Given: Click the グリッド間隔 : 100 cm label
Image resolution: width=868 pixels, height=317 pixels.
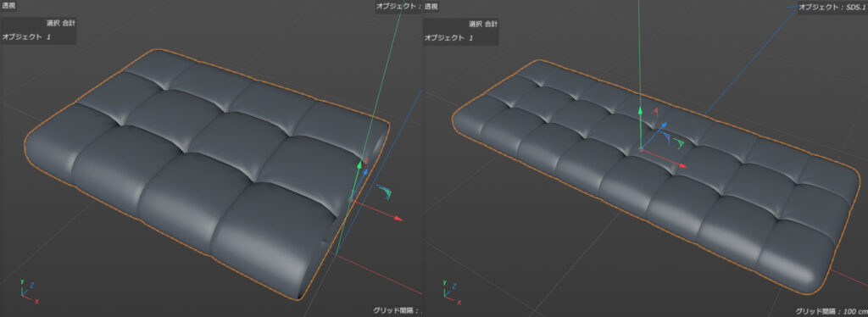Looking at the screenshot, I should (x=832, y=311).
